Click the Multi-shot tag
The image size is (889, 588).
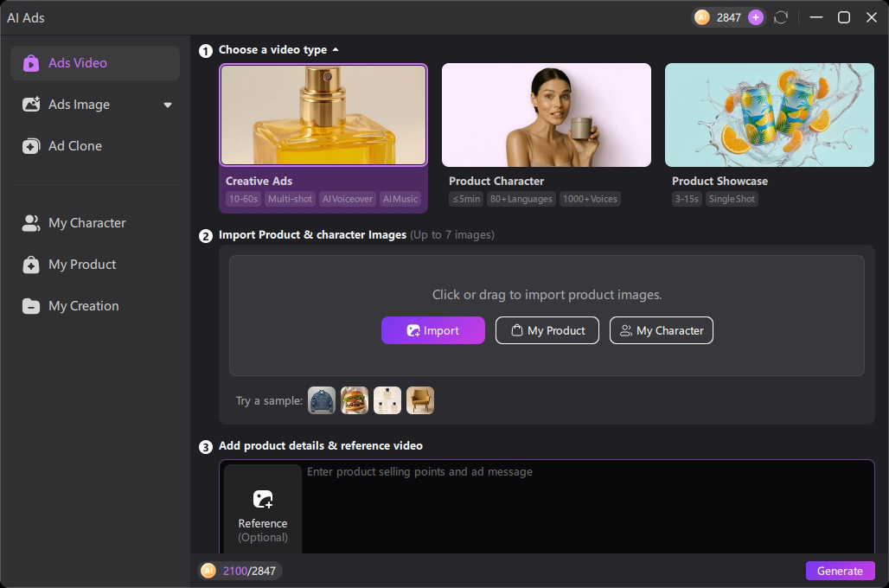[x=290, y=199]
